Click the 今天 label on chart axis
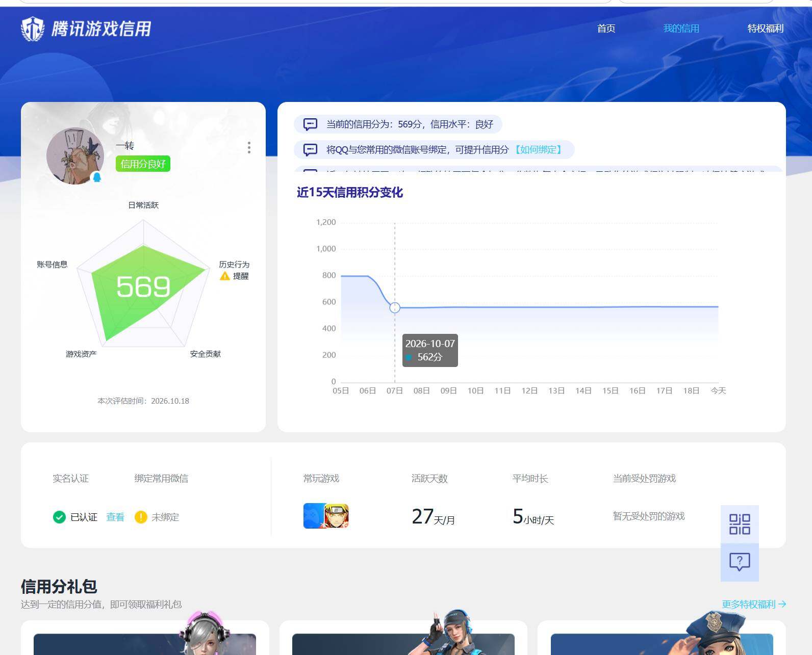812x655 pixels. [718, 390]
